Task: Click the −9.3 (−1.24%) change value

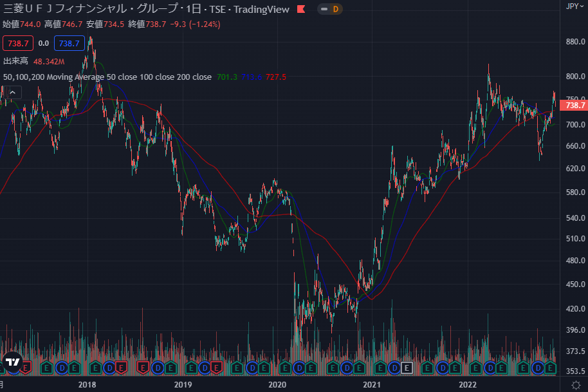Action: click(x=195, y=24)
